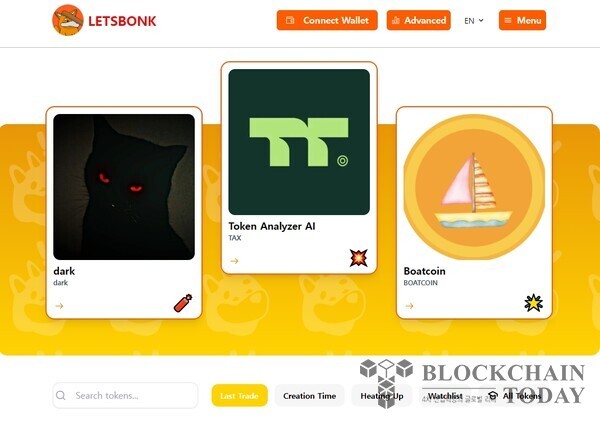Select the Heating Up filter
Screen dimensions: 600x424
(382, 396)
